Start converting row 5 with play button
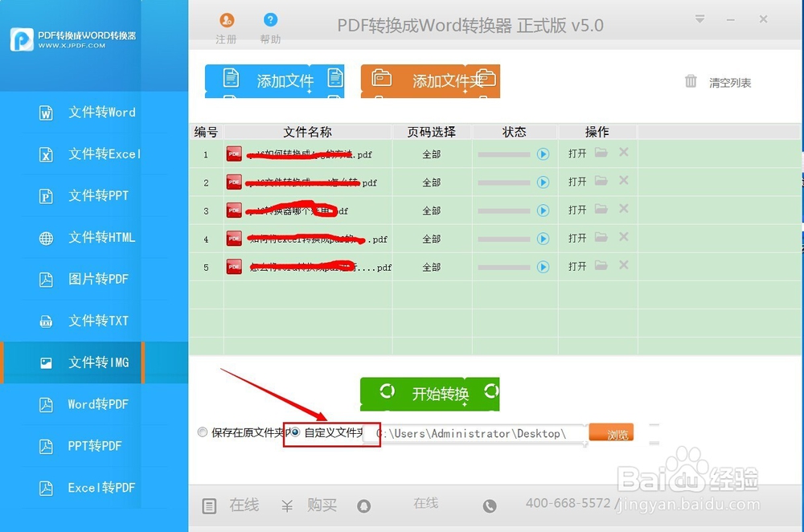804x532 pixels. pos(543,267)
